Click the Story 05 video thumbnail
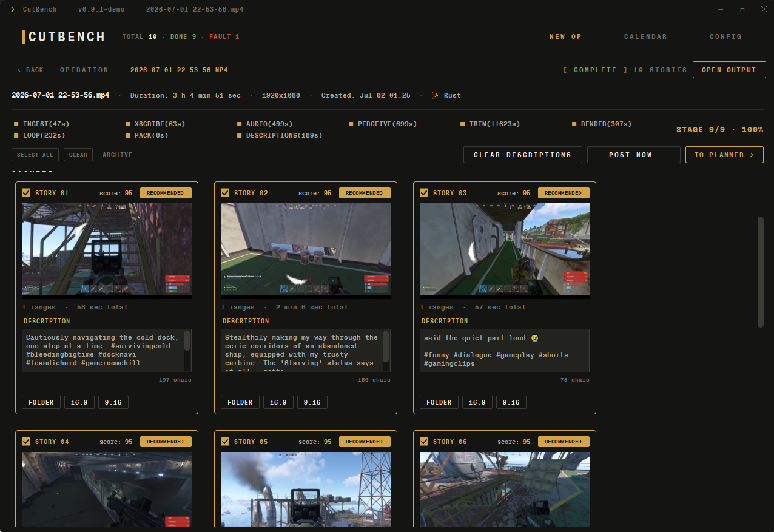Viewport: 774px width, 532px height. (306, 490)
